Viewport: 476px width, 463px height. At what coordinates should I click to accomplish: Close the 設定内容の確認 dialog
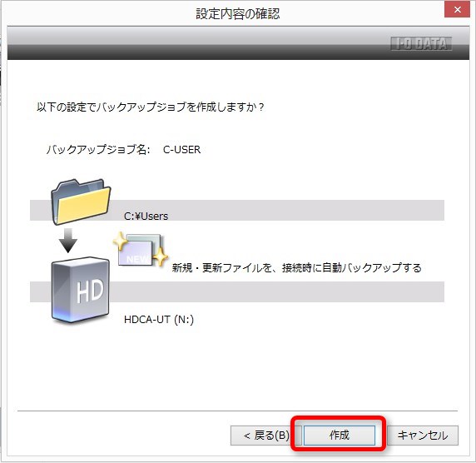pyautogui.click(x=457, y=10)
